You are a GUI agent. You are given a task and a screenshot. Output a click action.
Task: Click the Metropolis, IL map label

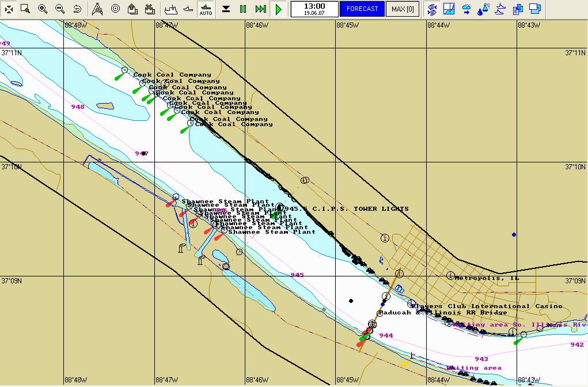point(487,278)
